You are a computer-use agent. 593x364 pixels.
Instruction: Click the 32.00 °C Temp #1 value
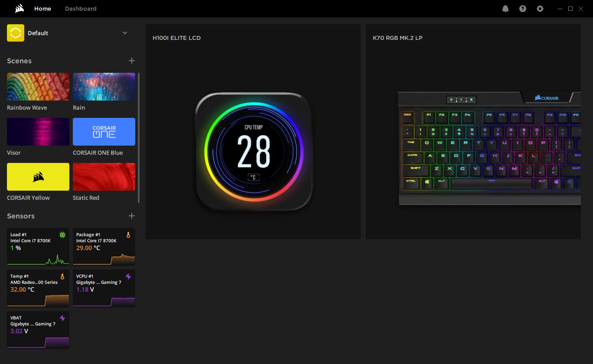[x=22, y=289]
